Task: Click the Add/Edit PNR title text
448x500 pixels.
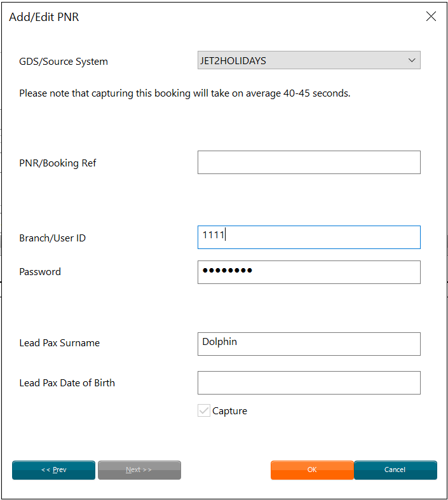Action: [x=44, y=17]
